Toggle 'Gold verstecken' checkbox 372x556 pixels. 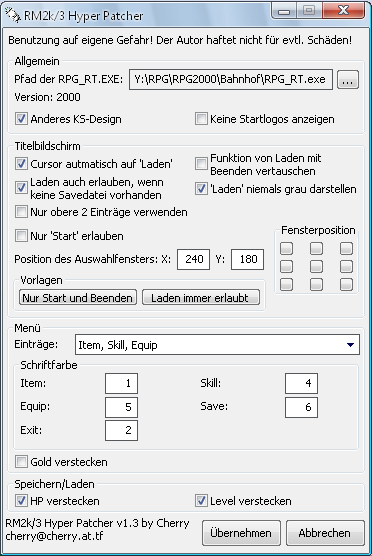pos(21,462)
